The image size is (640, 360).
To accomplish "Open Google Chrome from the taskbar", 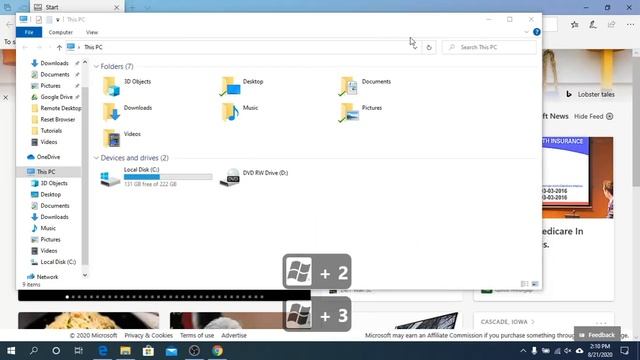I will click(218, 351).
